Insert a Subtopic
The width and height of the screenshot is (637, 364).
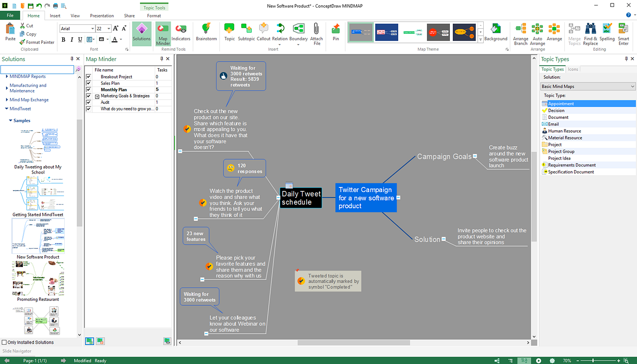246,32
